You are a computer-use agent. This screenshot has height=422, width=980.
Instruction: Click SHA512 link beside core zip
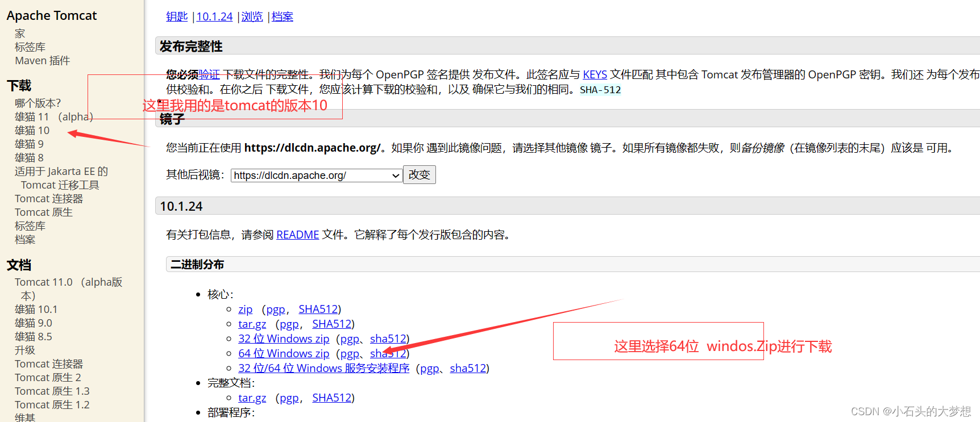point(318,310)
